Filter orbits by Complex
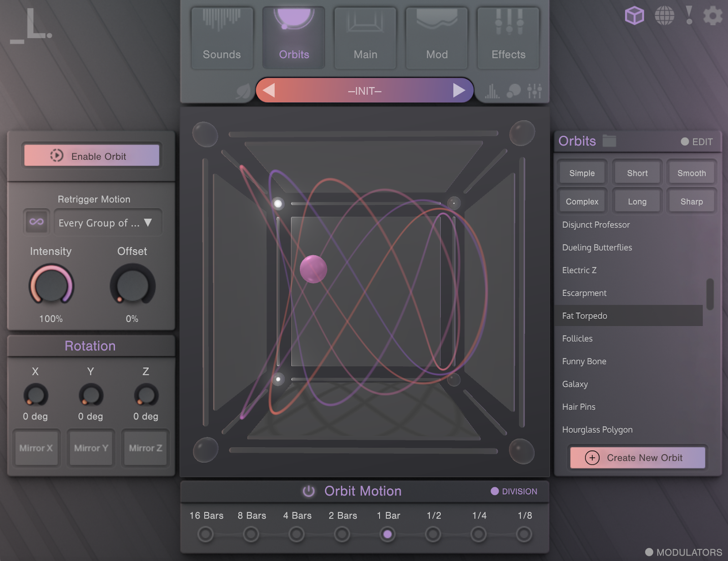This screenshot has height=561, width=728. (x=582, y=201)
